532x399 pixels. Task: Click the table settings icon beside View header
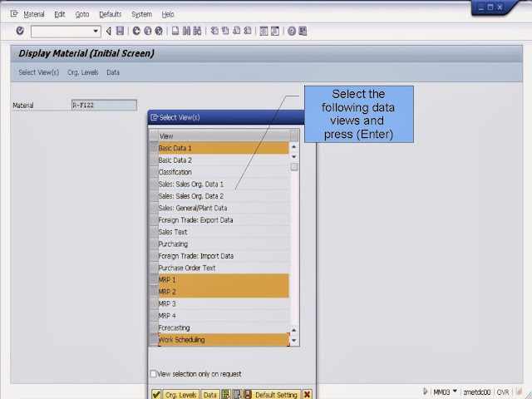tap(294, 135)
